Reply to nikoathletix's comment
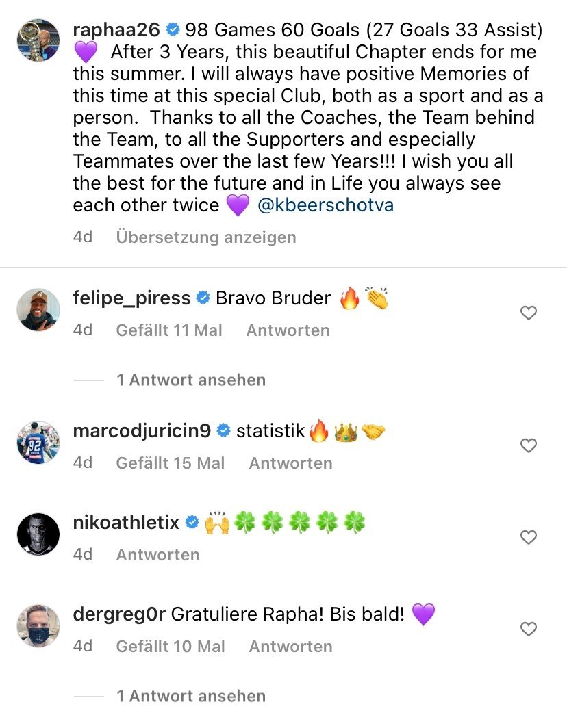Image resolution: width=567 pixels, height=728 pixels. tap(157, 554)
